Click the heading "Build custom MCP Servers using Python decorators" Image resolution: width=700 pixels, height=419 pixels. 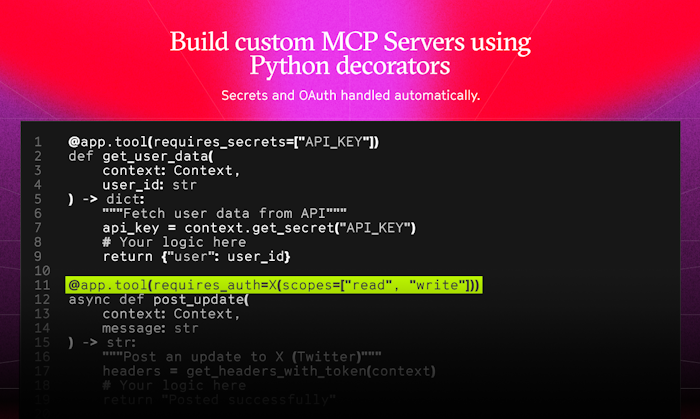[x=350, y=54]
